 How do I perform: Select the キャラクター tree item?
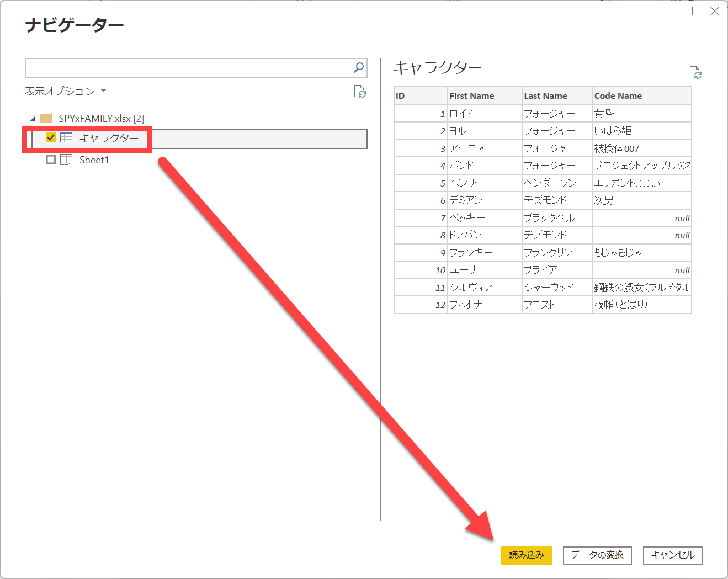coord(199,139)
